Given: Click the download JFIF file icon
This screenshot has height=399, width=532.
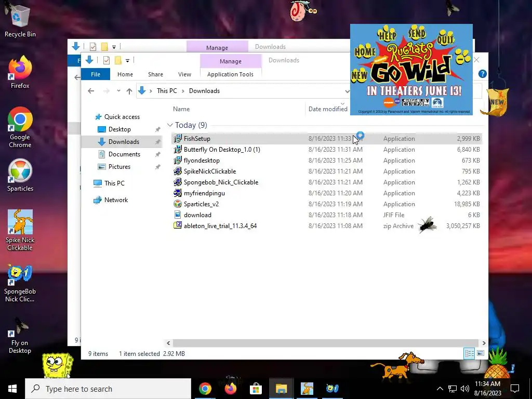Looking at the screenshot, I should point(178,215).
